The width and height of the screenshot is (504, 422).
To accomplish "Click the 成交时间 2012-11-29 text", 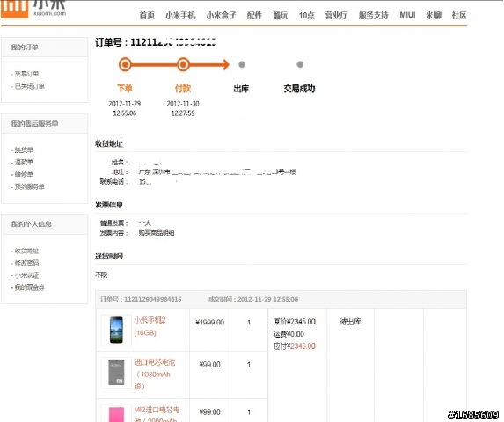I will tap(253, 299).
